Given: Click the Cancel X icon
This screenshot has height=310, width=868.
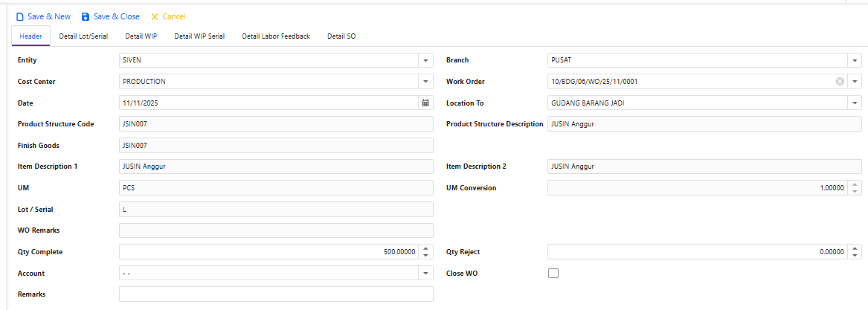Looking at the screenshot, I should [x=155, y=16].
